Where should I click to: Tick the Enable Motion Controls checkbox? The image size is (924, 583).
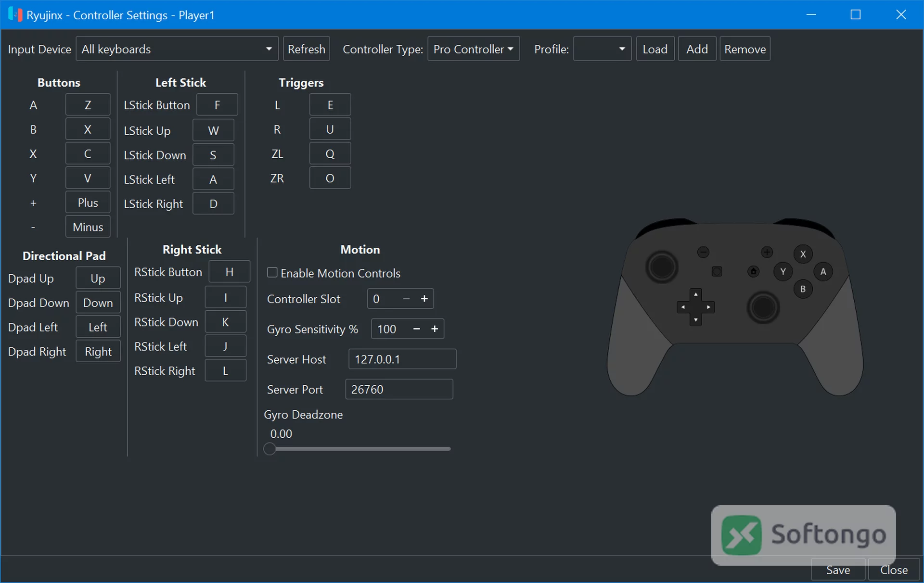272,273
